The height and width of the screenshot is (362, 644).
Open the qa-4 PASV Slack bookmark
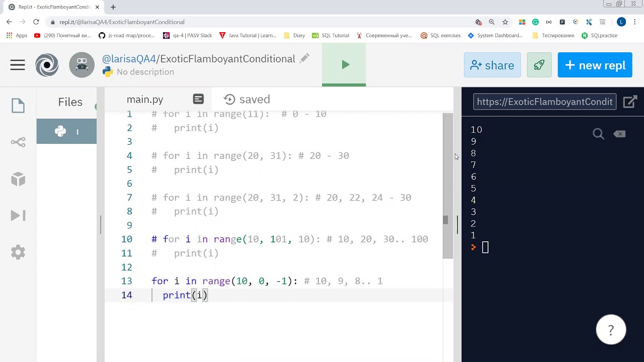point(188,36)
